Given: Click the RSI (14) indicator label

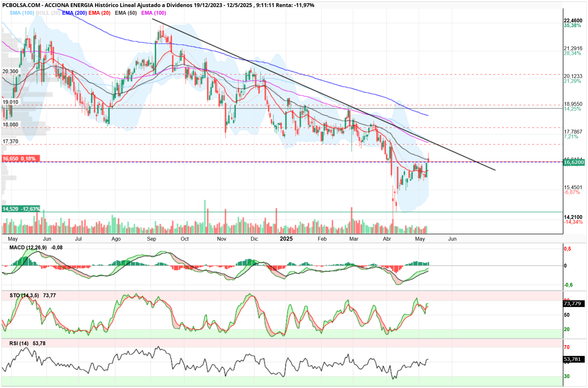Looking at the screenshot, I should (19, 343).
